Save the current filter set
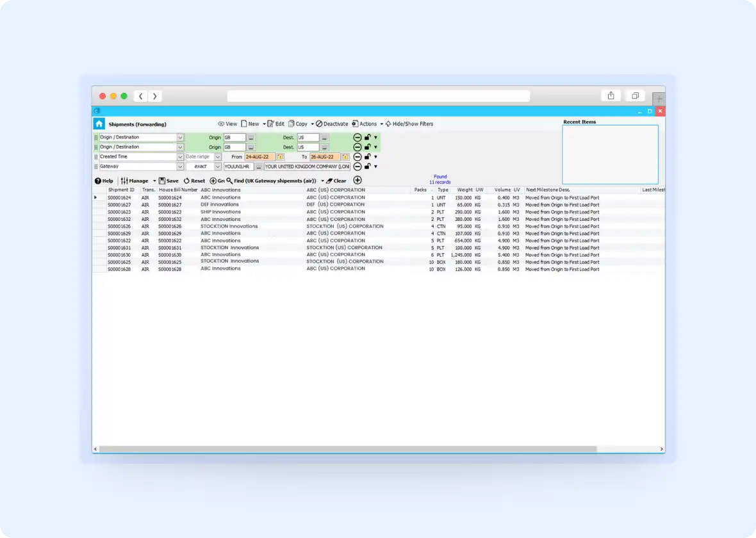The height and width of the screenshot is (538, 756). tap(168, 181)
